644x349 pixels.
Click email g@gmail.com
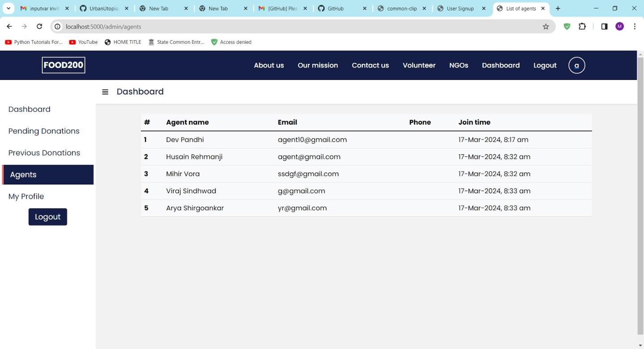pos(301,191)
